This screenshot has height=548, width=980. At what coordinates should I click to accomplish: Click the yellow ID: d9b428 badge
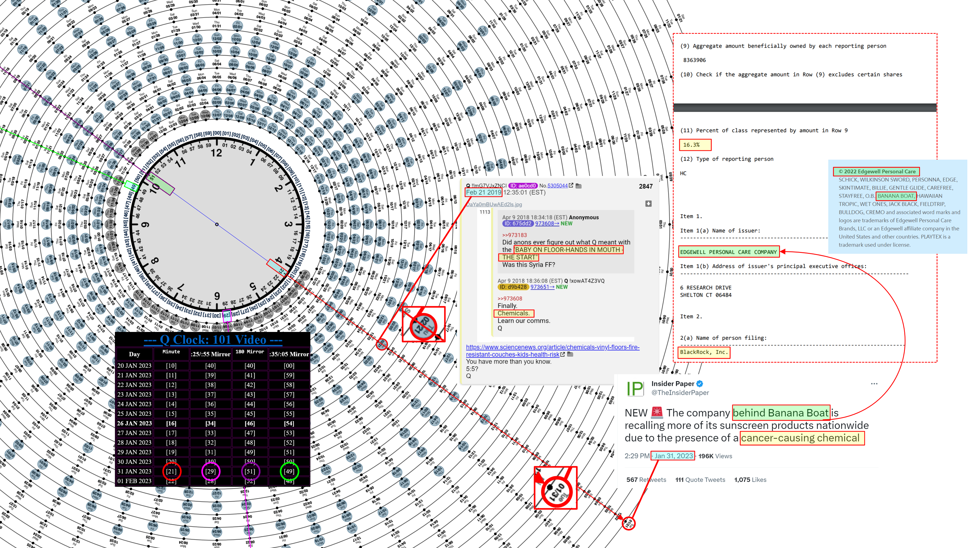513,287
